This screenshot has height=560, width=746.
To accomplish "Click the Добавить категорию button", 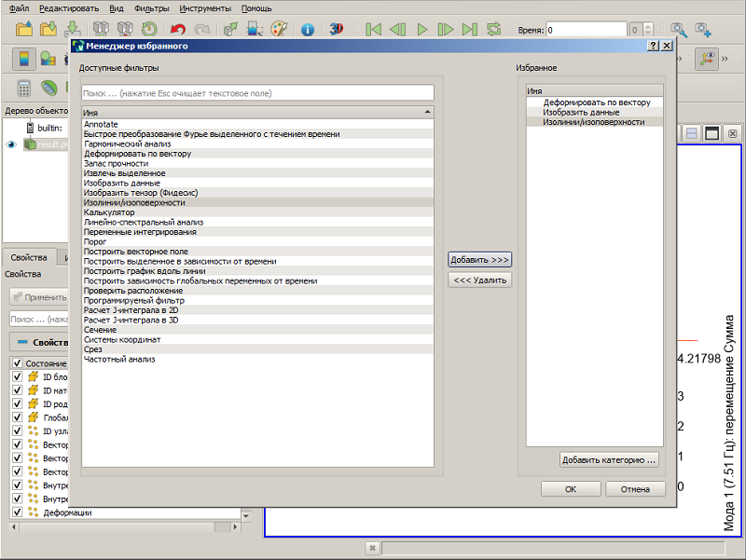I will (609, 459).
